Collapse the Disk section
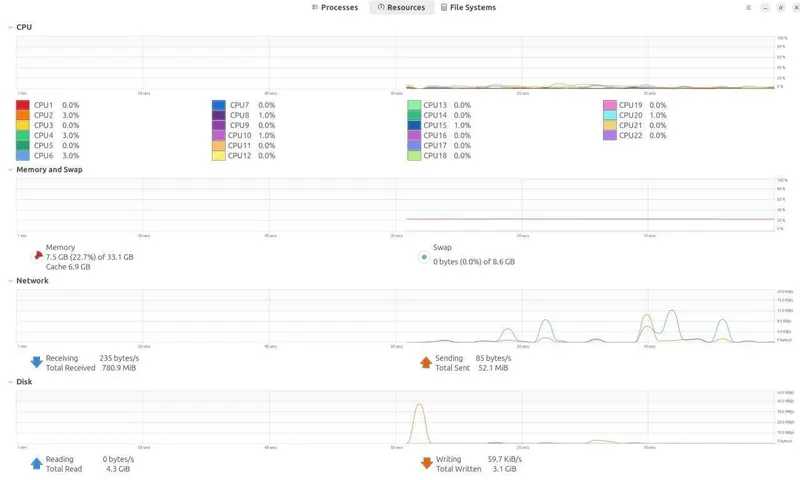Screen dimensions: 800x480 tap(10, 382)
